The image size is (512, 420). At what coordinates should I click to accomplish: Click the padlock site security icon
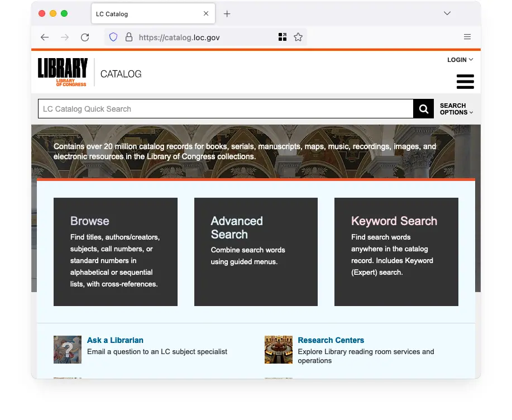[129, 37]
